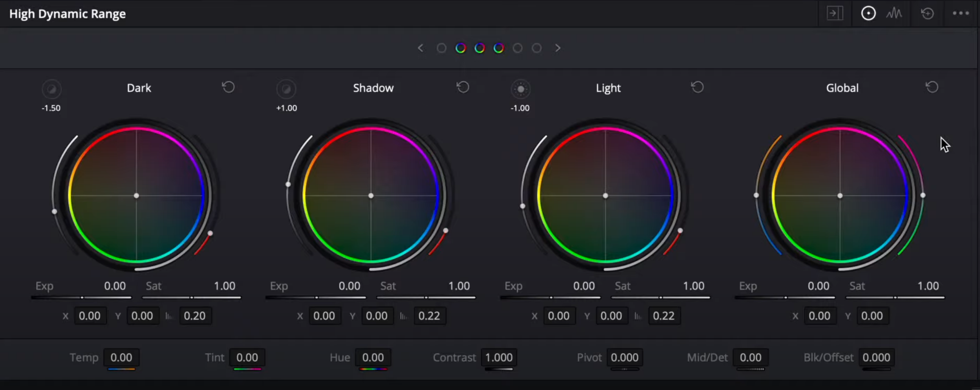Click the Global wheel left ring handle

756,195
